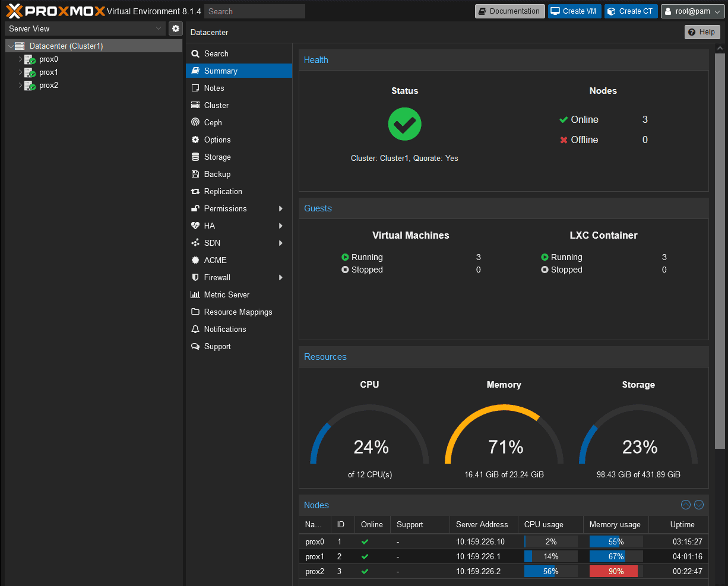728x586 pixels.
Task: Open the Backup section label
Action: (217, 174)
